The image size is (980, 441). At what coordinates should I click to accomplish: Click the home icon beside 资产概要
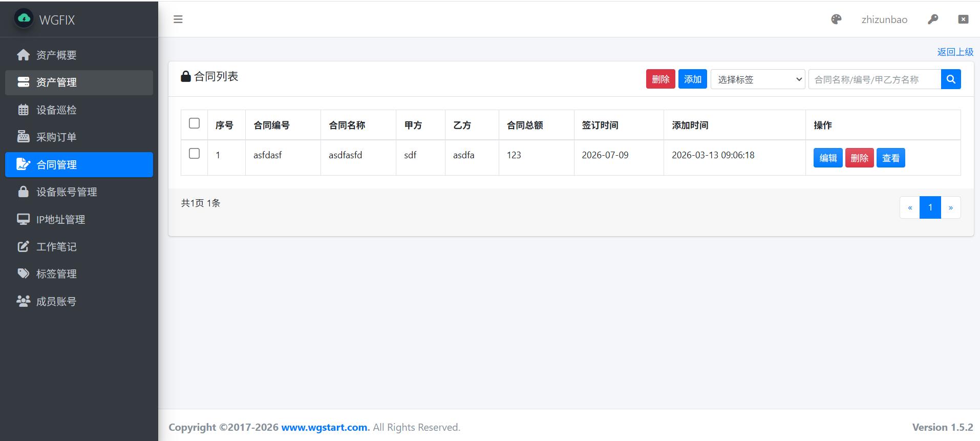point(23,55)
